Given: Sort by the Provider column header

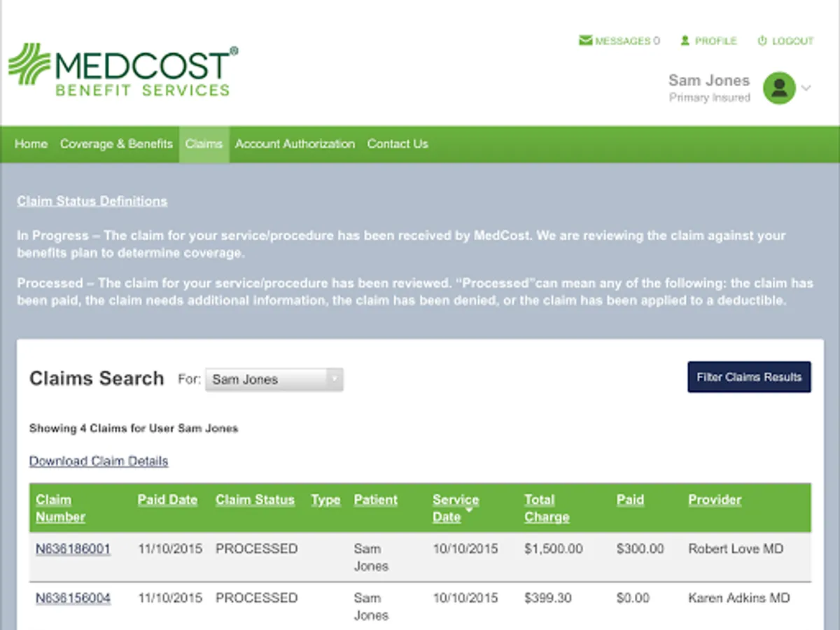Looking at the screenshot, I should [715, 500].
